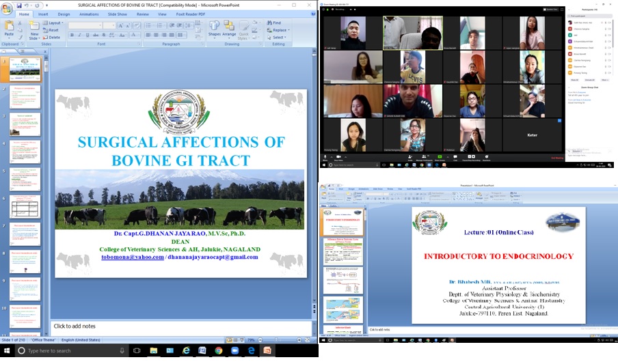
Task: Open the Slide Show ribbon tab
Action: [x=117, y=14]
